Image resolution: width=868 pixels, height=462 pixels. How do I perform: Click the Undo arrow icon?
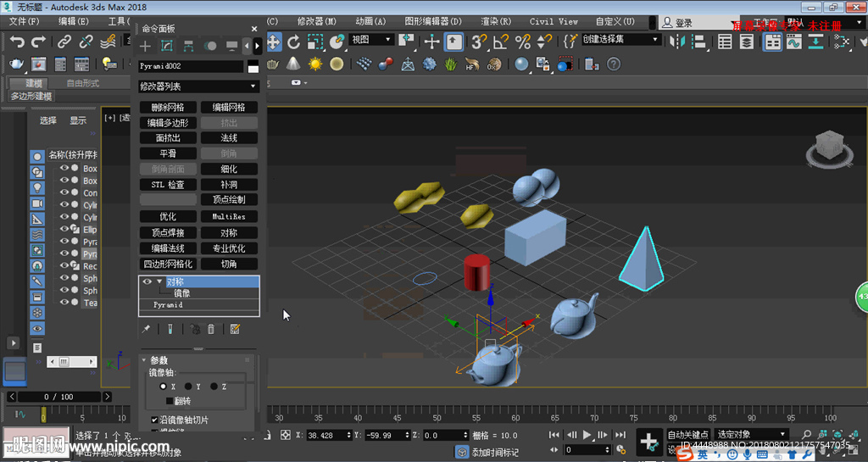point(18,42)
